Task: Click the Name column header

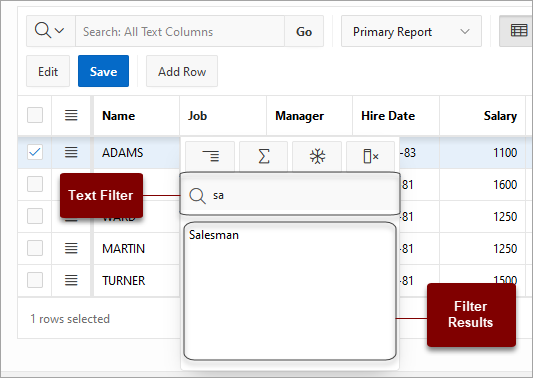Action: point(136,116)
